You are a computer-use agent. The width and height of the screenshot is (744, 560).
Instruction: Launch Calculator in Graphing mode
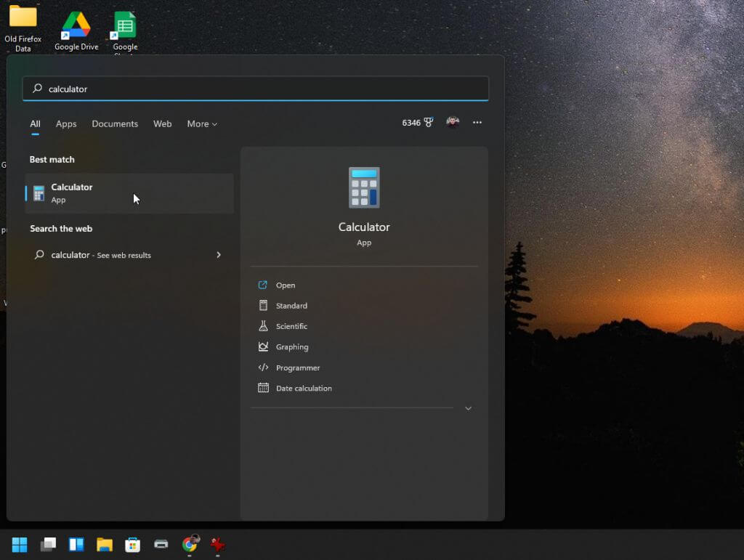pyautogui.click(x=292, y=347)
